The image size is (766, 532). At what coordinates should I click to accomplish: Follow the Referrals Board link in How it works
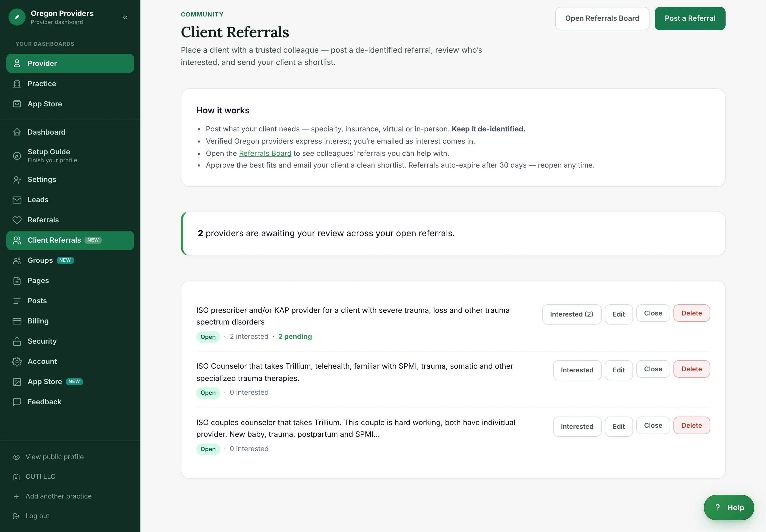[x=265, y=153]
